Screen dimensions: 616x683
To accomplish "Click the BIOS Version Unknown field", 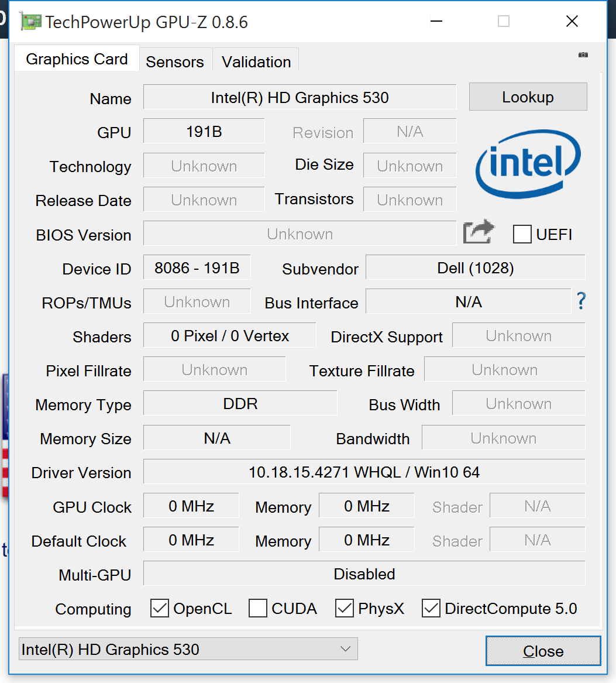I will click(300, 234).
